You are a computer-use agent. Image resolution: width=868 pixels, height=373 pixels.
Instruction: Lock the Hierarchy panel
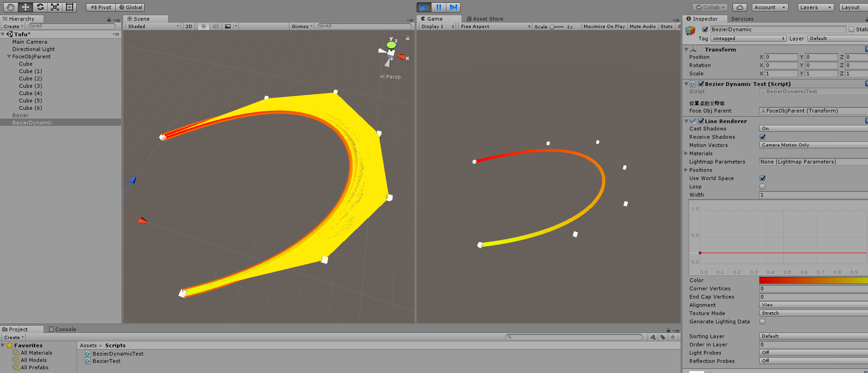[109, 19]
